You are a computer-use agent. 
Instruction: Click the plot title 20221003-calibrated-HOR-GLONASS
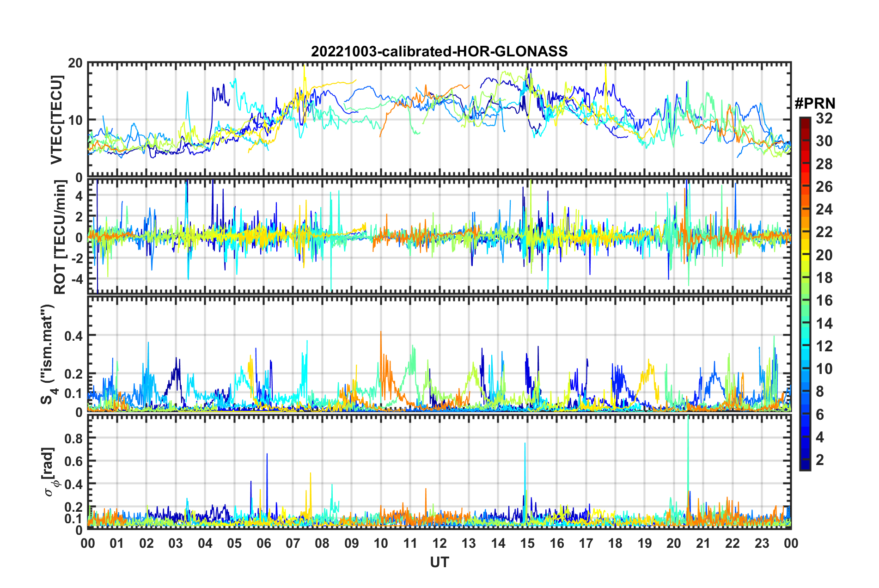439,51
